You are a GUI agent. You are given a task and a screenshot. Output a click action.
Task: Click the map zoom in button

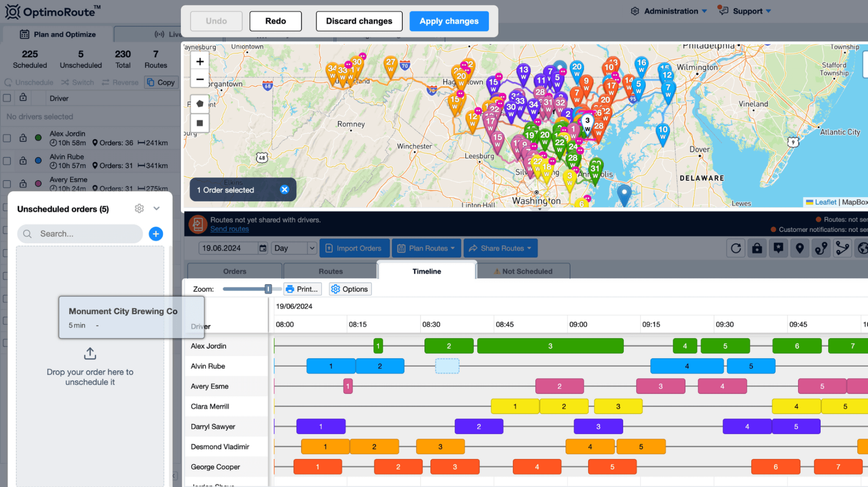tap(200, 61)
